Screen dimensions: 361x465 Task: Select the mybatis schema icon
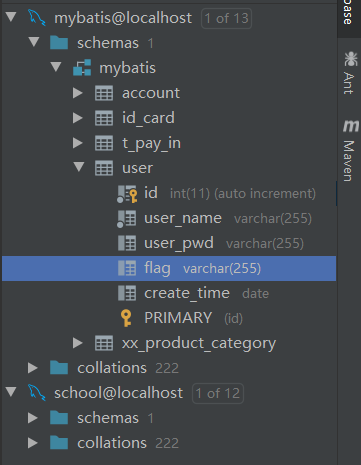pyautogui.click(x=82, y=68)
